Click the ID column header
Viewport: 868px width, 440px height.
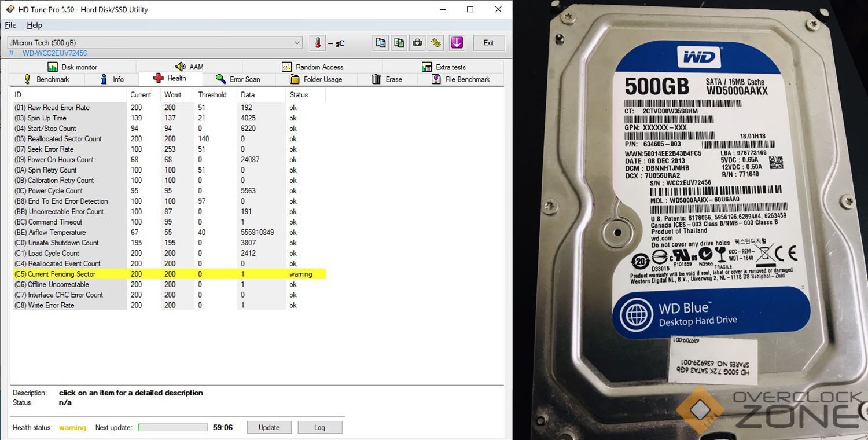point(69,95)
